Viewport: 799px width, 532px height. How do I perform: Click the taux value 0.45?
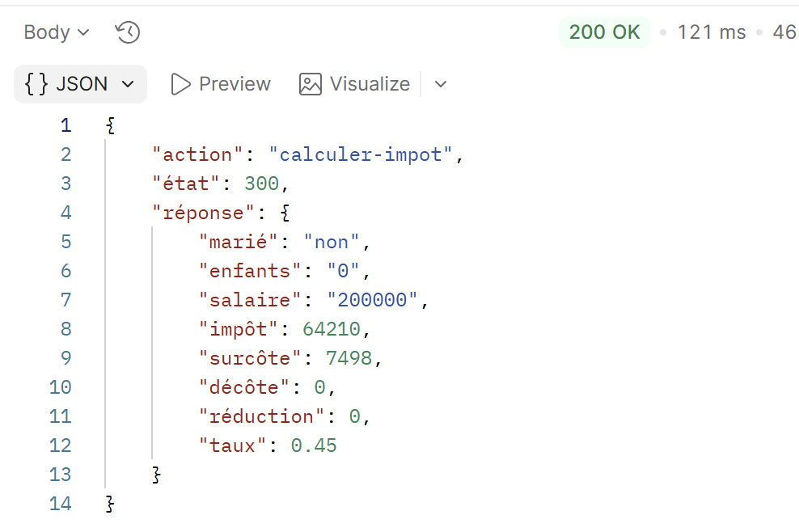314,445
